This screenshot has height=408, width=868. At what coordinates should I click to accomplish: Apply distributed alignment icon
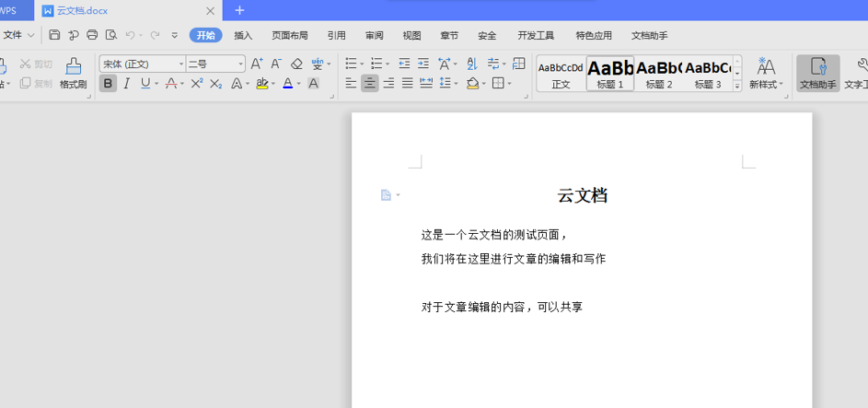[426, 84]
